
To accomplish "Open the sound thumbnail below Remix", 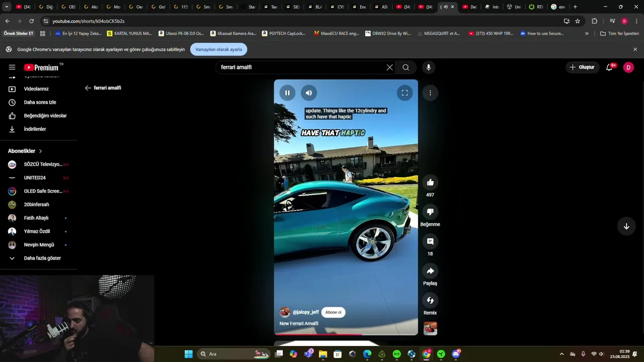I will 430,328.
